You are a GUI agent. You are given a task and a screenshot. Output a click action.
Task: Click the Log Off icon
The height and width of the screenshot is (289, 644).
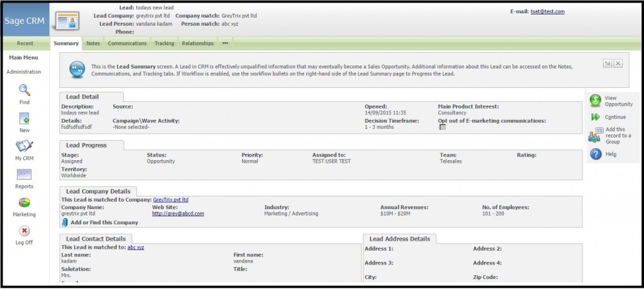[x=25, y=231]
